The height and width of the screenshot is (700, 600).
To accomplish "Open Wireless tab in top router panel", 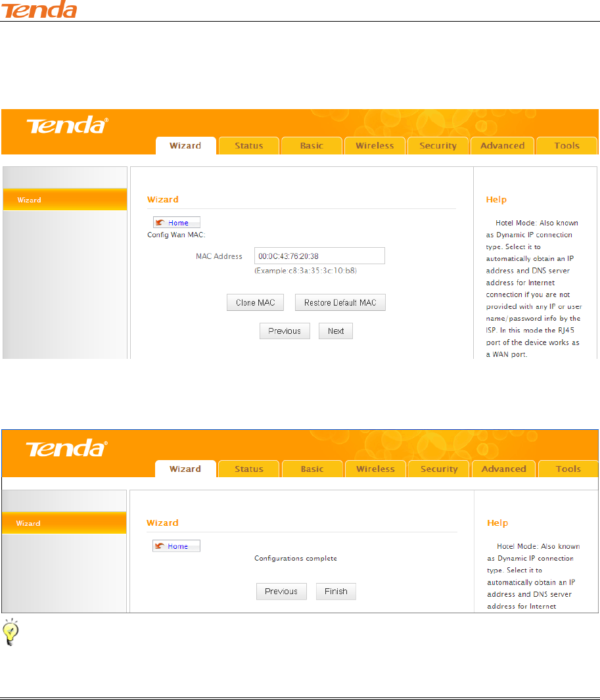I will tap(375, 145).
